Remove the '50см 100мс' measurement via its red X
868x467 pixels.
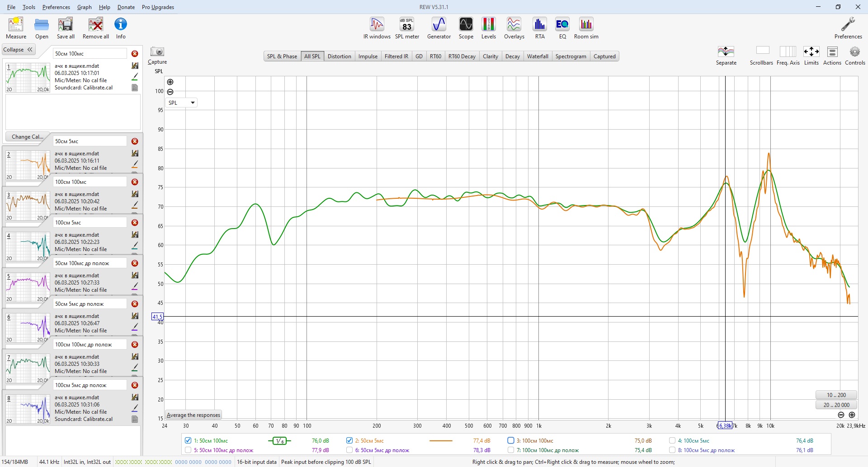click(135, 54)
